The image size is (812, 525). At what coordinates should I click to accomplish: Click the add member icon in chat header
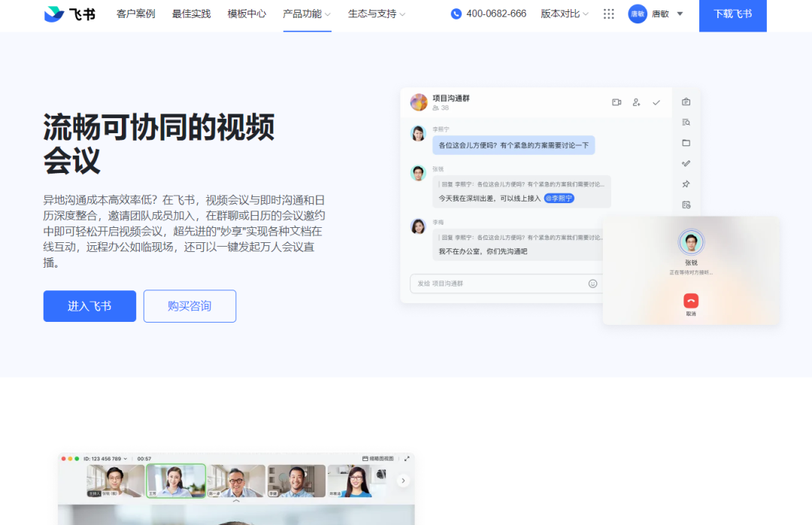[x=637, y=102]
